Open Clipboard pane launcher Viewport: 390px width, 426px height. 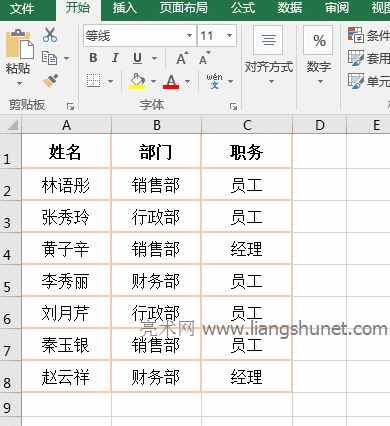[70, 106]
